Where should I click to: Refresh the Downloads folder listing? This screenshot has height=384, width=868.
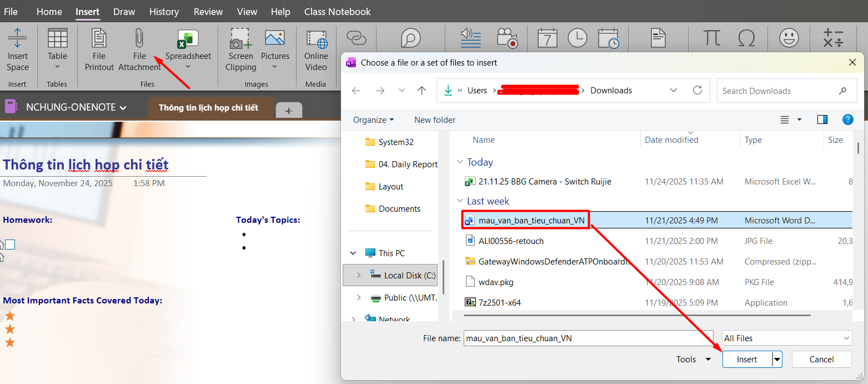tap(698, 91)
